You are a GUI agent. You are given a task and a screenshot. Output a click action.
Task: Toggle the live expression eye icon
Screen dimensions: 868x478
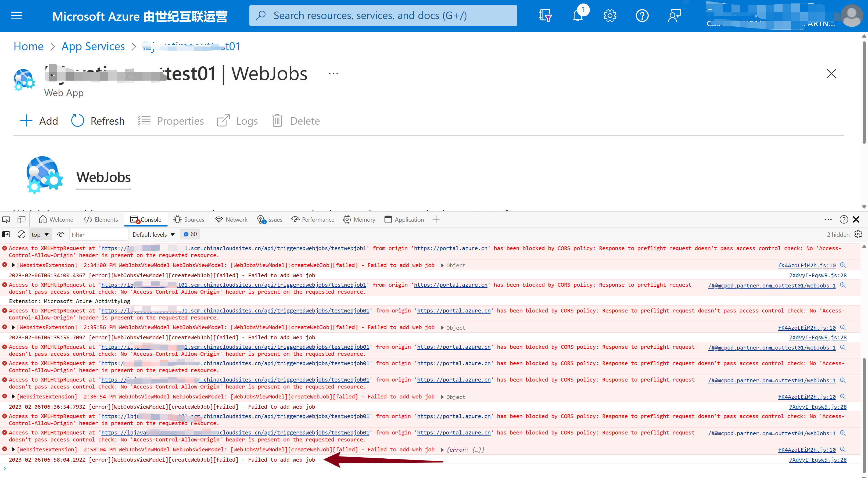pos(61,235)
